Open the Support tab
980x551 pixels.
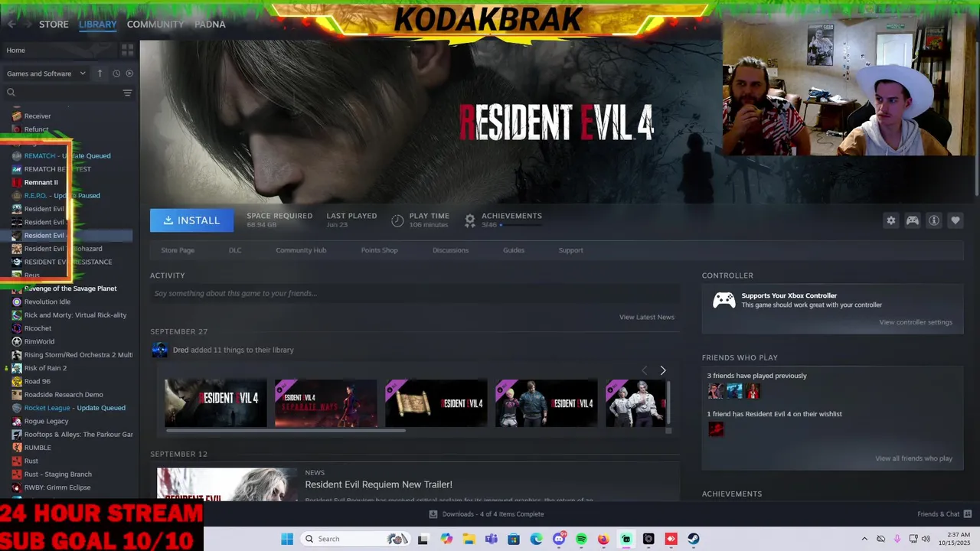(x=570, y=250)
